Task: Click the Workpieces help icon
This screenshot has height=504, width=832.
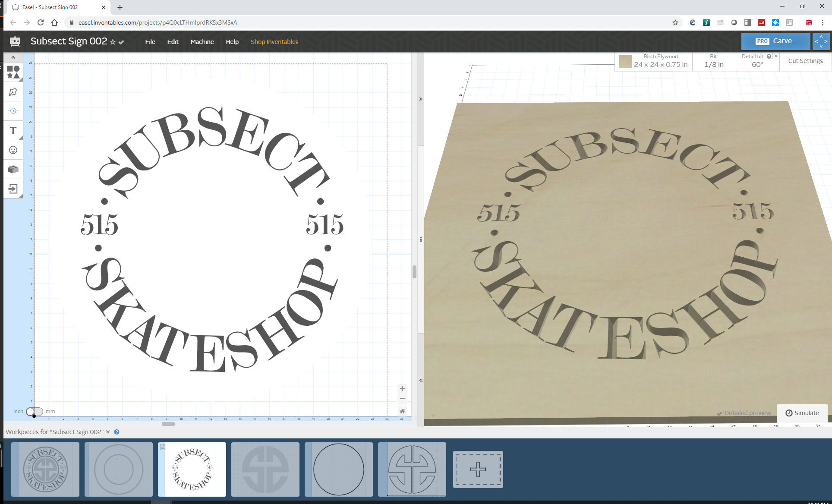Action: click(x=117, y=432)
